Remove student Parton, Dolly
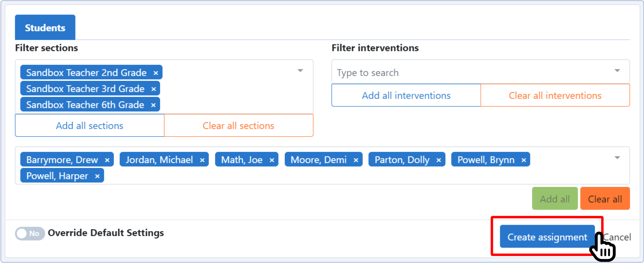The image size is (644, 263). (x=439, y=160)
